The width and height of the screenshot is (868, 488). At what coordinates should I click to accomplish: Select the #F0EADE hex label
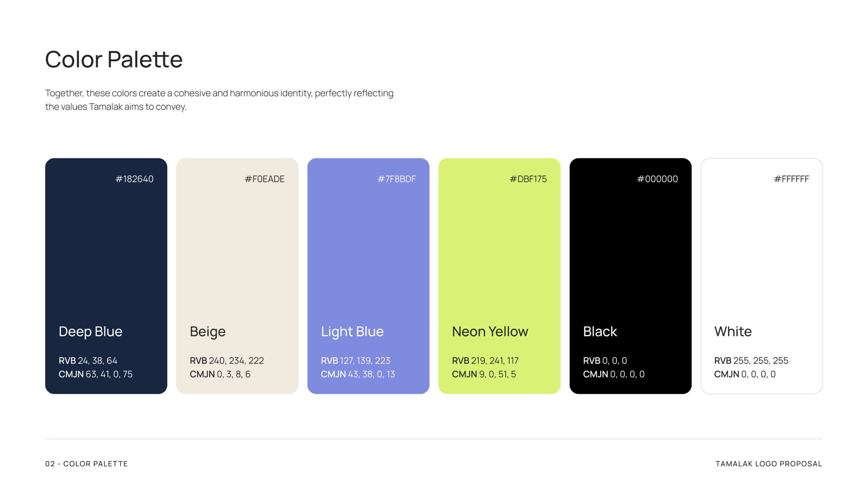click(264, 179)
